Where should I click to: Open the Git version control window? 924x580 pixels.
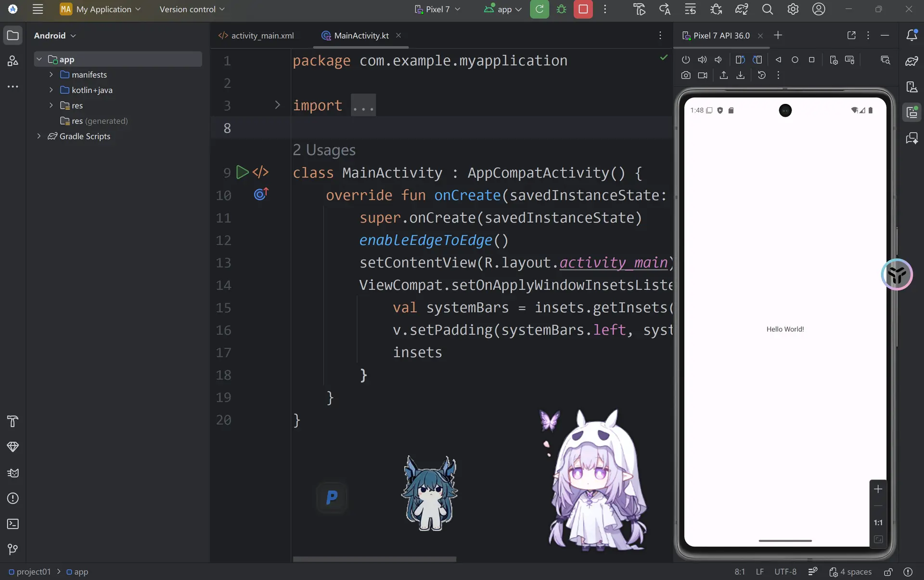(13, 549)
